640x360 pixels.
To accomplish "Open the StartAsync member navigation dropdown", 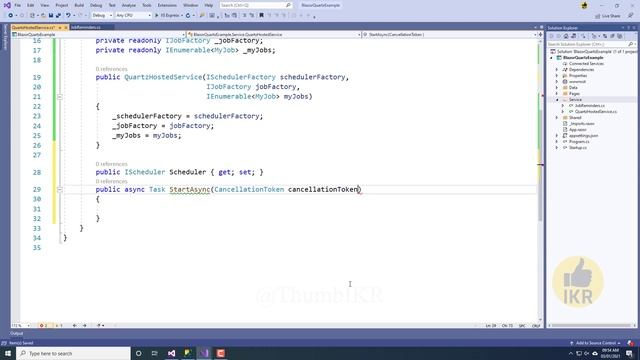I will [x=449, y=35].
